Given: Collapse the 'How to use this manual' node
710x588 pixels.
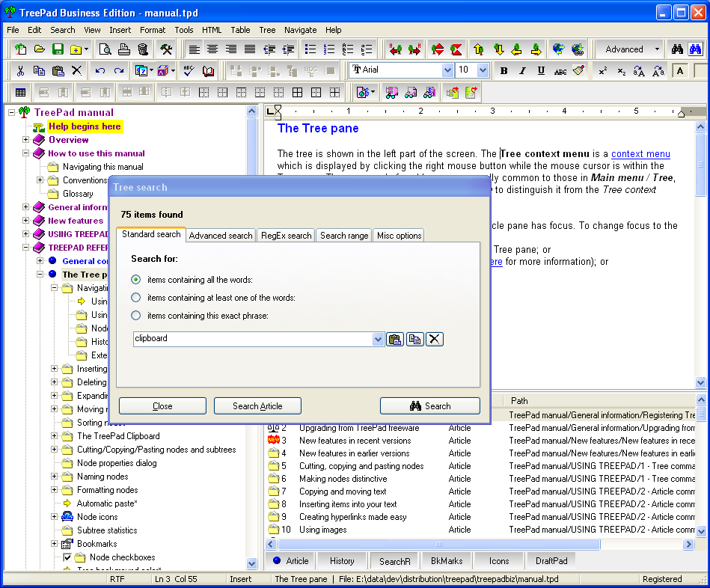Looking at the screenshot, I should coord(25,153).
